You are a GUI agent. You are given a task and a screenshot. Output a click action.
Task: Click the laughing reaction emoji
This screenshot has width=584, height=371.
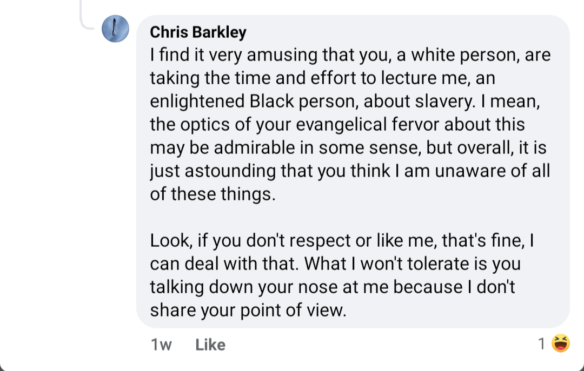(561, 343)
